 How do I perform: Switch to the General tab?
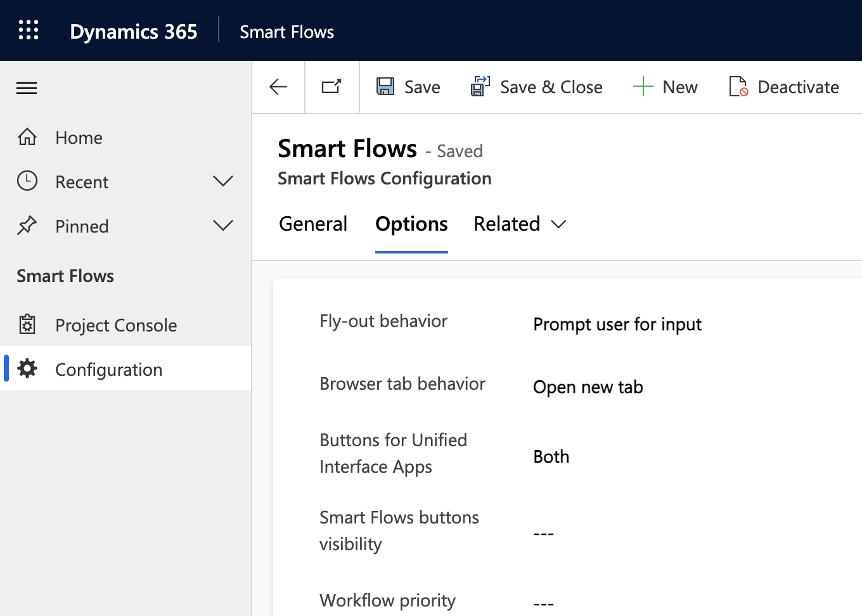pos(313,224)
